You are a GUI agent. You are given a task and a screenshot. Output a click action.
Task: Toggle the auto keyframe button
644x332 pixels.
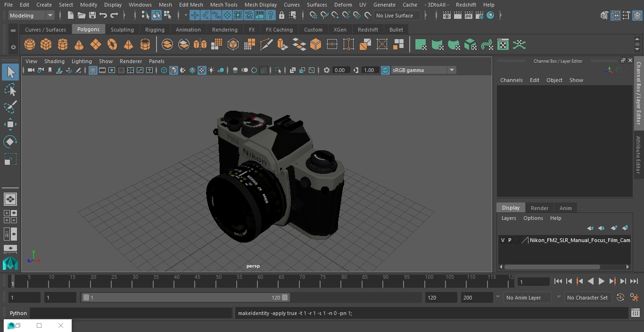coord(620,298)
